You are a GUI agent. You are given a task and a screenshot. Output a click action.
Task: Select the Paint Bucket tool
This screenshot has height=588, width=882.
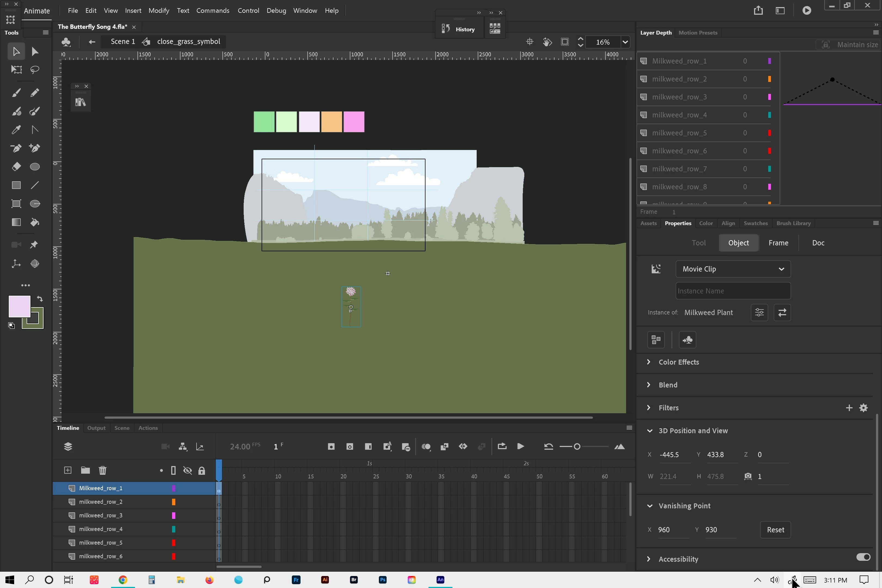coord(35,222)
